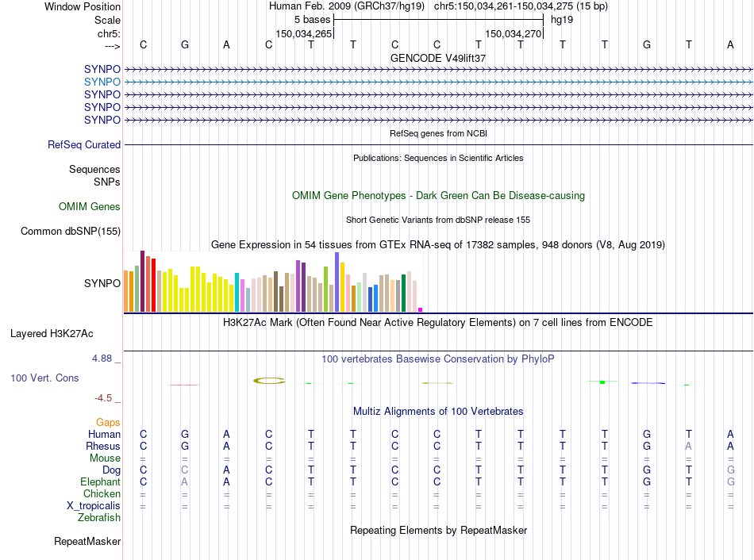Click the OMIM Genes label

89,207
